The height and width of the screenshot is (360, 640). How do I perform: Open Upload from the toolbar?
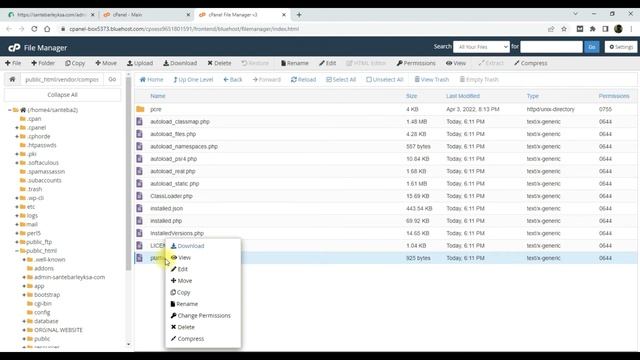(x=140, y=63)
